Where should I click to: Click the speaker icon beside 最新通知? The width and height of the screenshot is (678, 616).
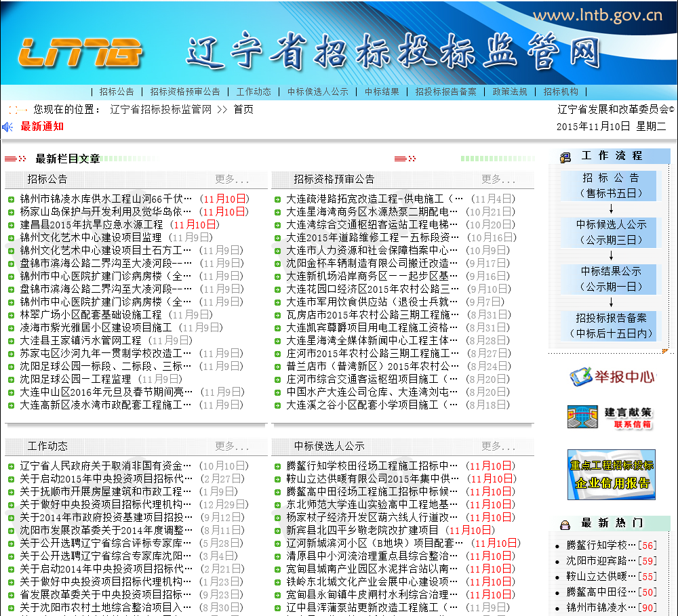coord(8,127)
